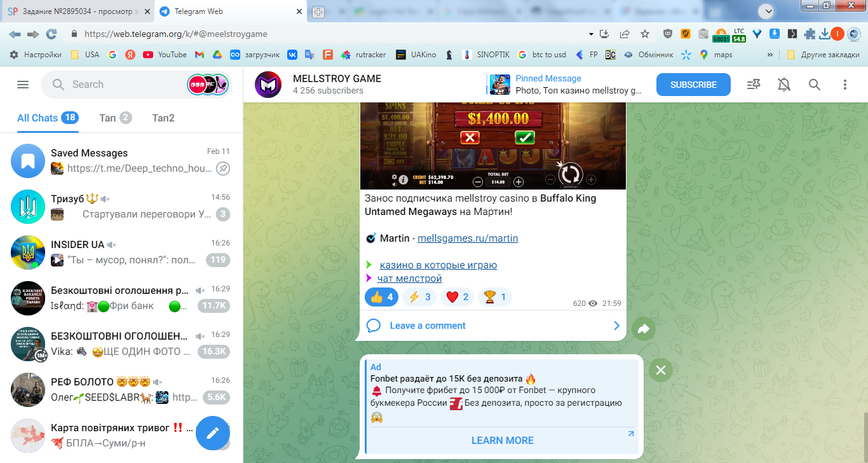Open the LTC price extension
This screenshot has width=868, height=463.
[739, 35]
